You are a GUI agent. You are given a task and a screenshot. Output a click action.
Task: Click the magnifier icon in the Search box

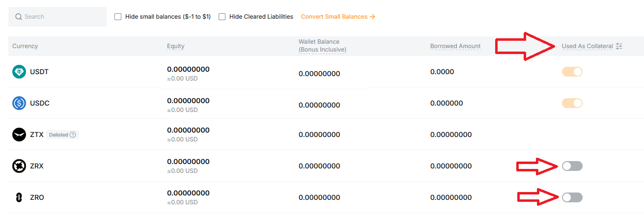[19, 17]
